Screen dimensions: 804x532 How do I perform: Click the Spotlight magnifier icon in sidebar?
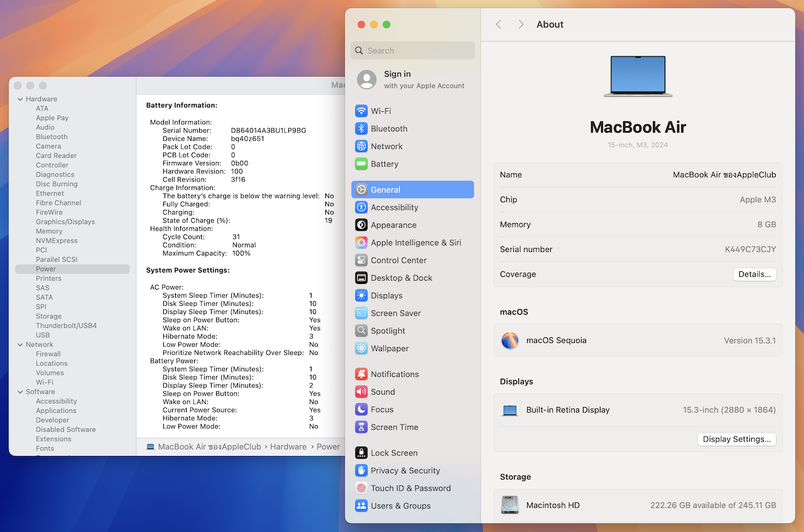tap(361, 330)
